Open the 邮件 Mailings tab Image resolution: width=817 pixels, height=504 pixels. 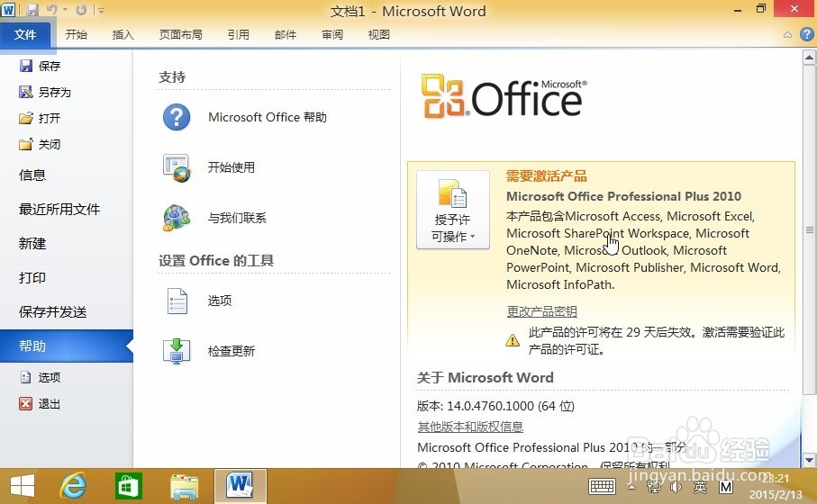click(x=285, y=35)
